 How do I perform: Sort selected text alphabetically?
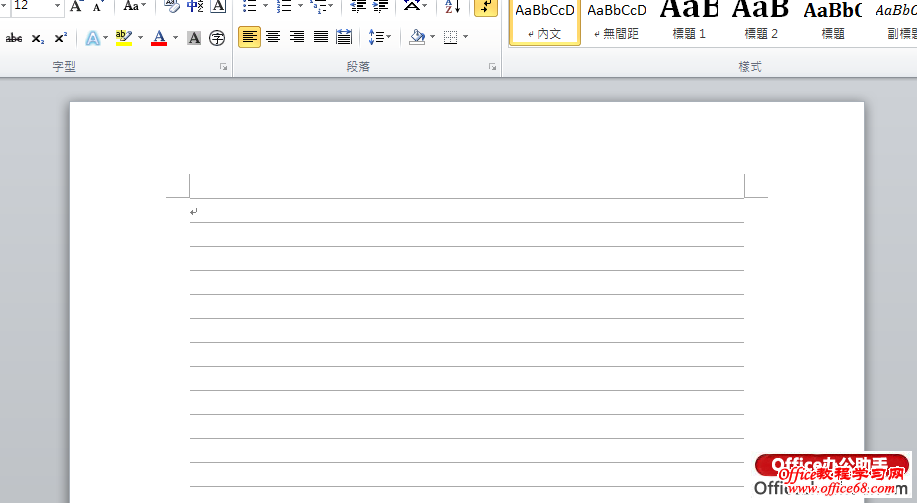[452, 6]
